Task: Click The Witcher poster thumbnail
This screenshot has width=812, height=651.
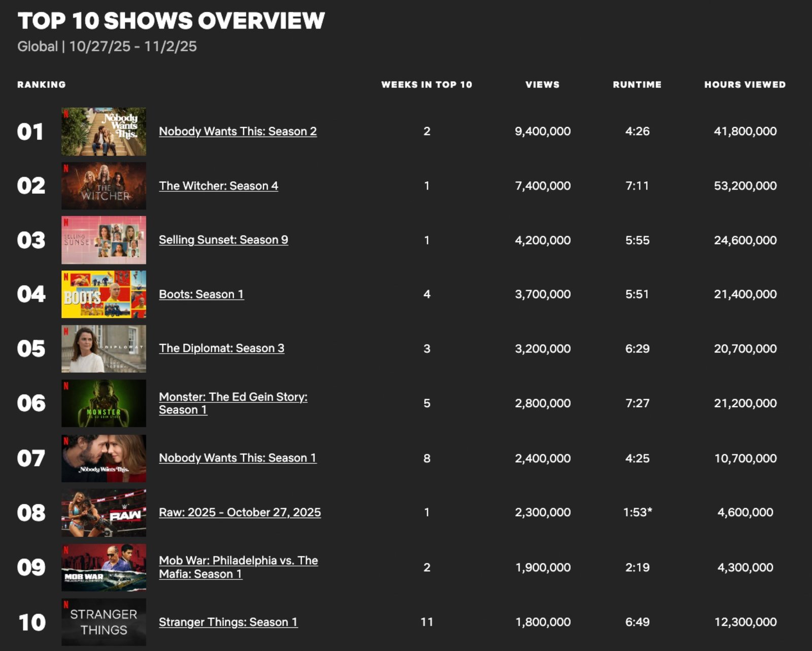Action: point(104,186)
